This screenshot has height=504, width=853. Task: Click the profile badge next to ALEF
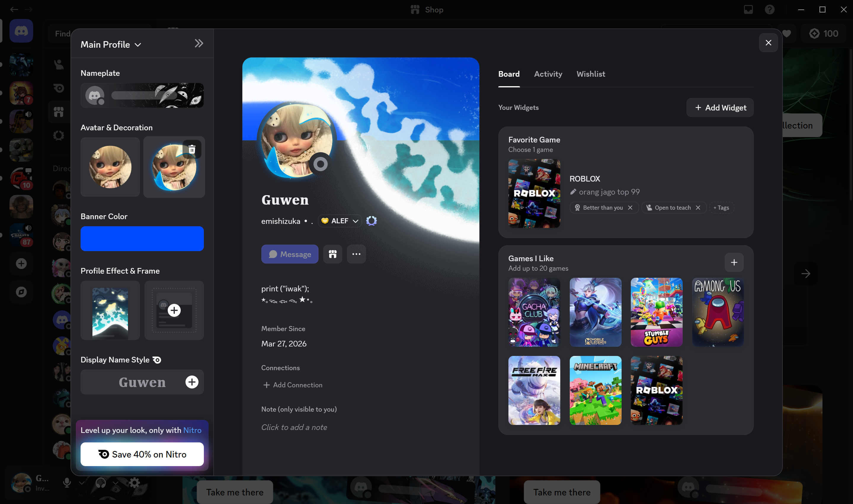[372, 221]
